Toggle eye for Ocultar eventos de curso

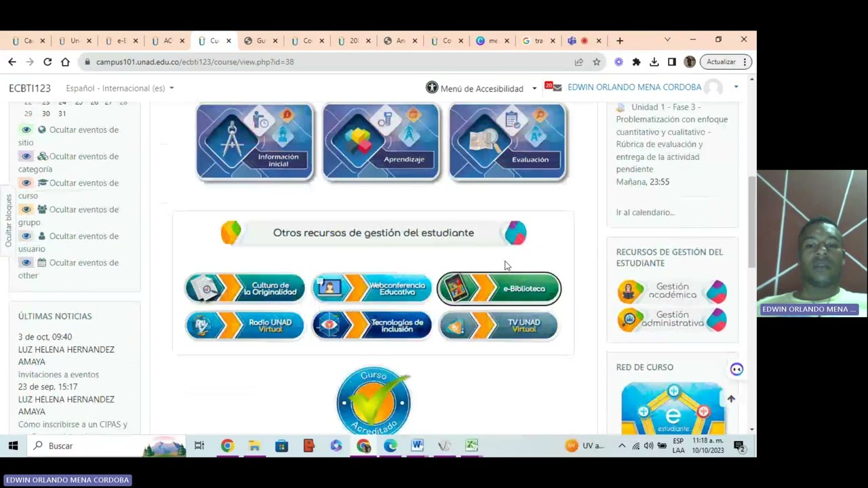tap(26, 182)
